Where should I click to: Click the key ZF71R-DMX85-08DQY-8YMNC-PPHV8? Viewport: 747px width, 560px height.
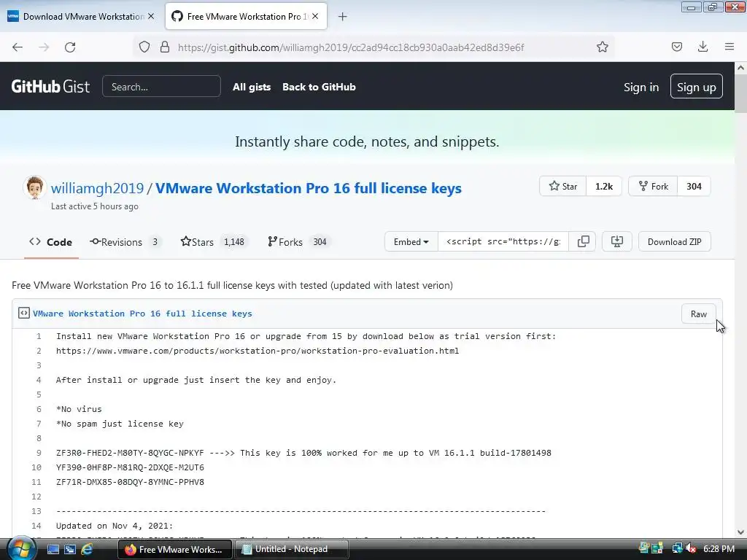[130, 482]
